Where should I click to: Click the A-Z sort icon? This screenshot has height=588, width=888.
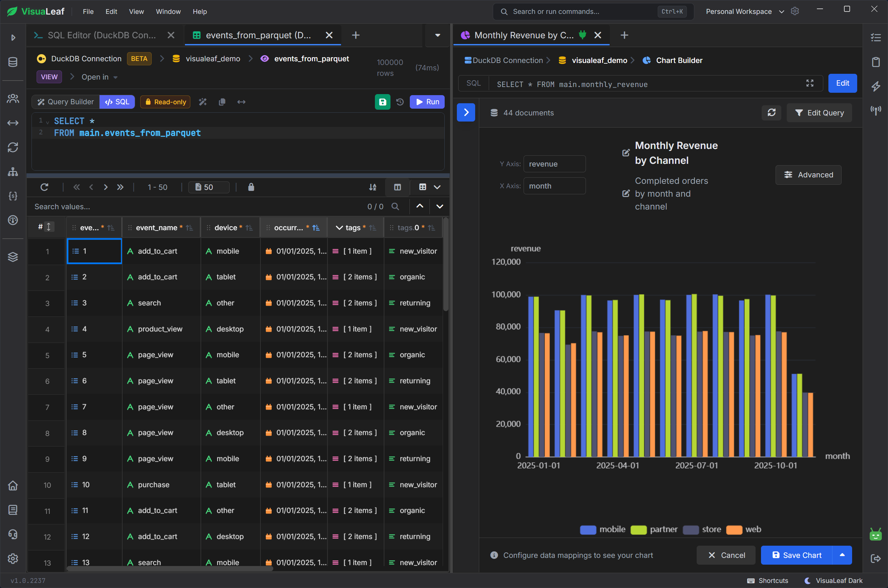(373, 187)
